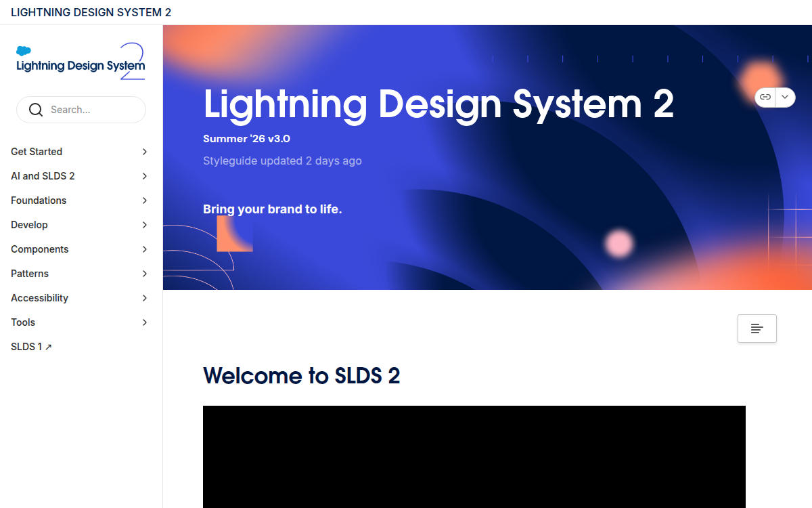Select Develop in the sidebar
The image size is (812, 508).
click(x=29, y=225)
